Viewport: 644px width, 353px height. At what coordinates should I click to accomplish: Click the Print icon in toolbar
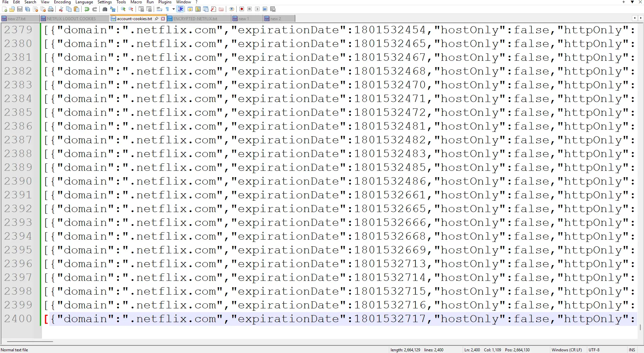[51, 9]
